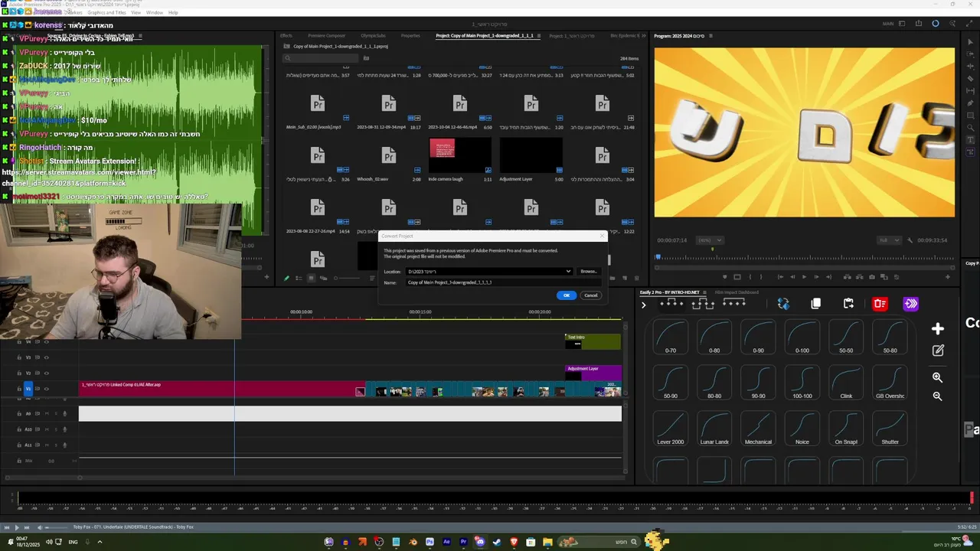Adjust the media player volume slider
The image size is (980, 551).
click(56, 527)
